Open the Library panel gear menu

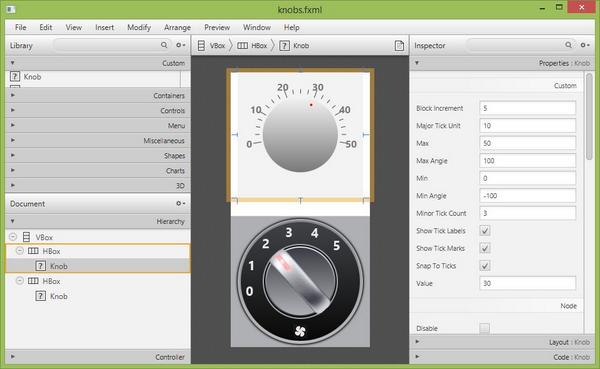[x=180, y=45]
